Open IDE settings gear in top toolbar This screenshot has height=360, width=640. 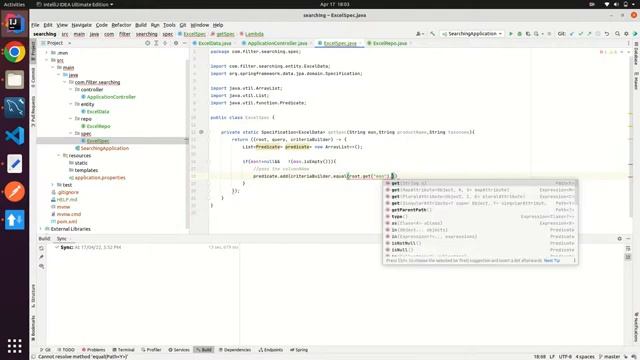[626, 34]
